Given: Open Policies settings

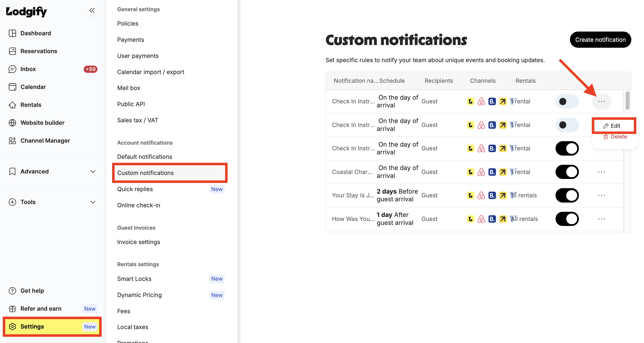Looking at the screenshot, I should (128, 24).
